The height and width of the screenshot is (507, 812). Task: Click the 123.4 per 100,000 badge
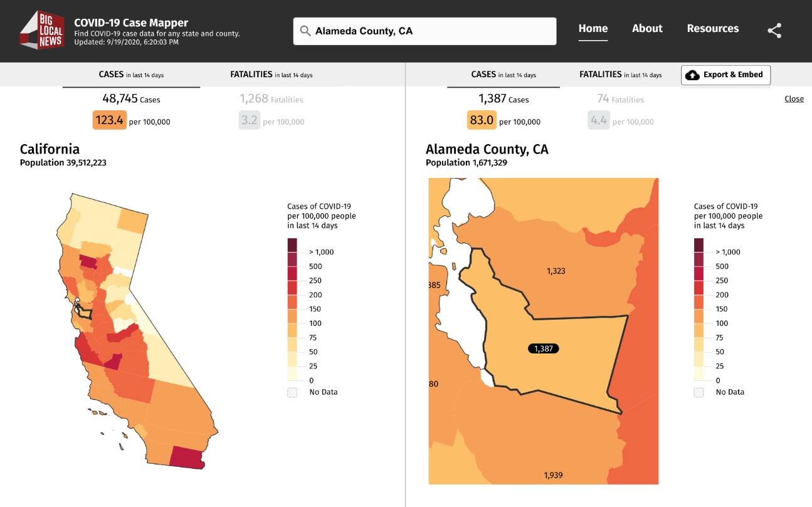tap(110, 120)
